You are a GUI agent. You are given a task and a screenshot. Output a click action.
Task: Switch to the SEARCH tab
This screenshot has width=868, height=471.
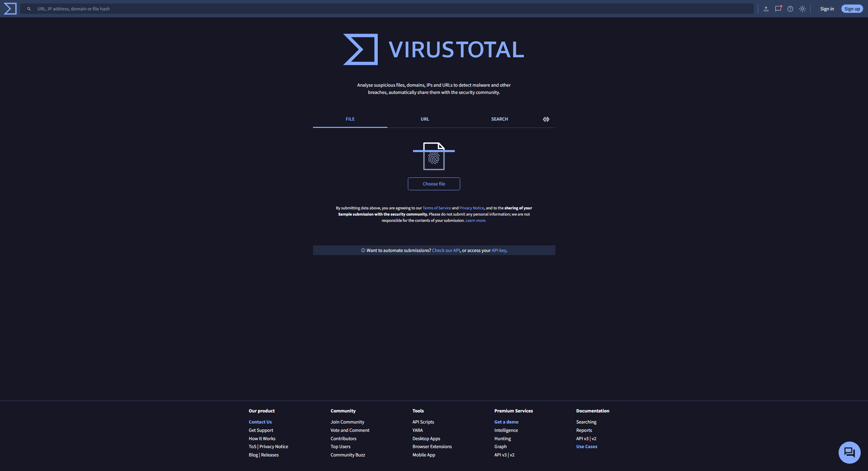pyautogui.click(x=499, y=119)
